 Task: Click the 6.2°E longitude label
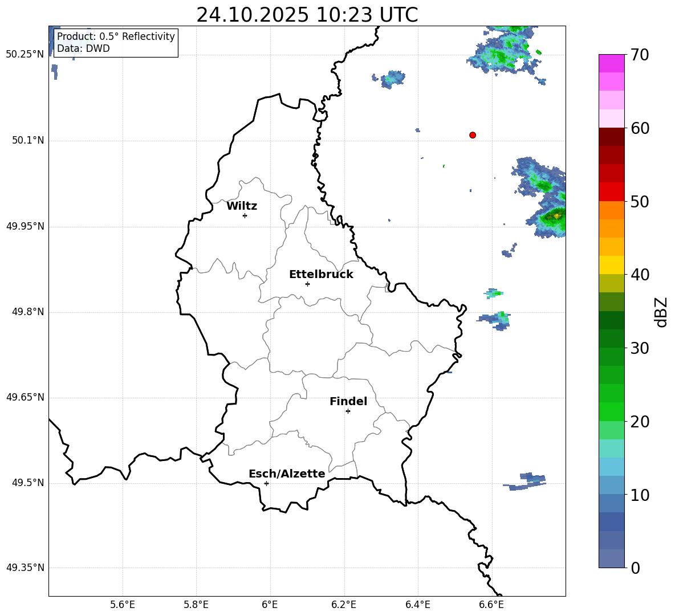pos(344,605)
